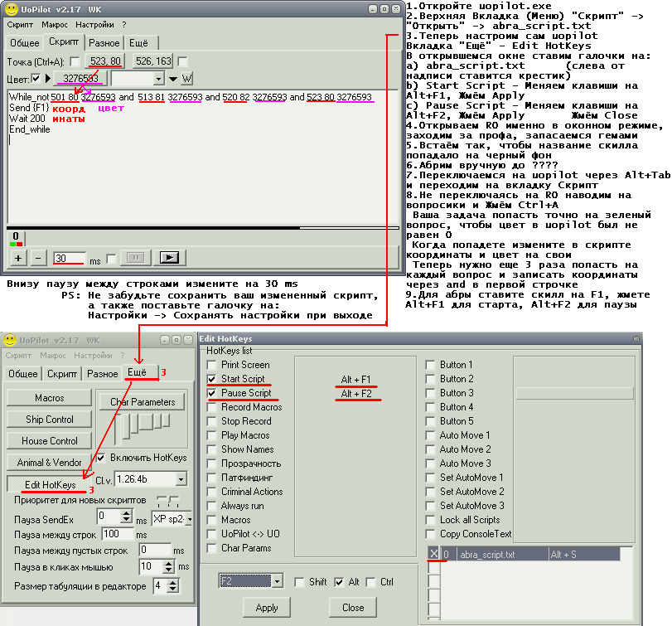Image resolution: width=672 pixels, height=626 pixels.
Task: Enable the Show Names checkbox
Action: (x=211, y=449)
